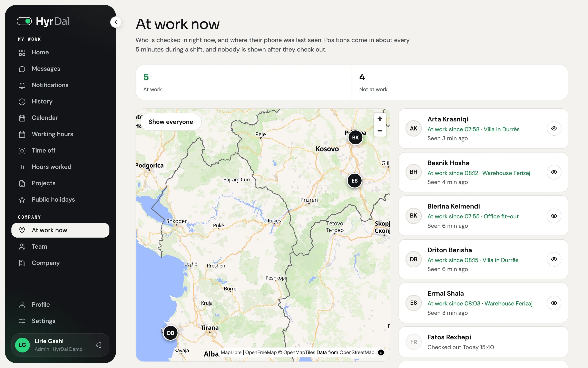Click the Public holidays star icon
The width and height of the screenshot is (588, 368).
click(22, 200)
